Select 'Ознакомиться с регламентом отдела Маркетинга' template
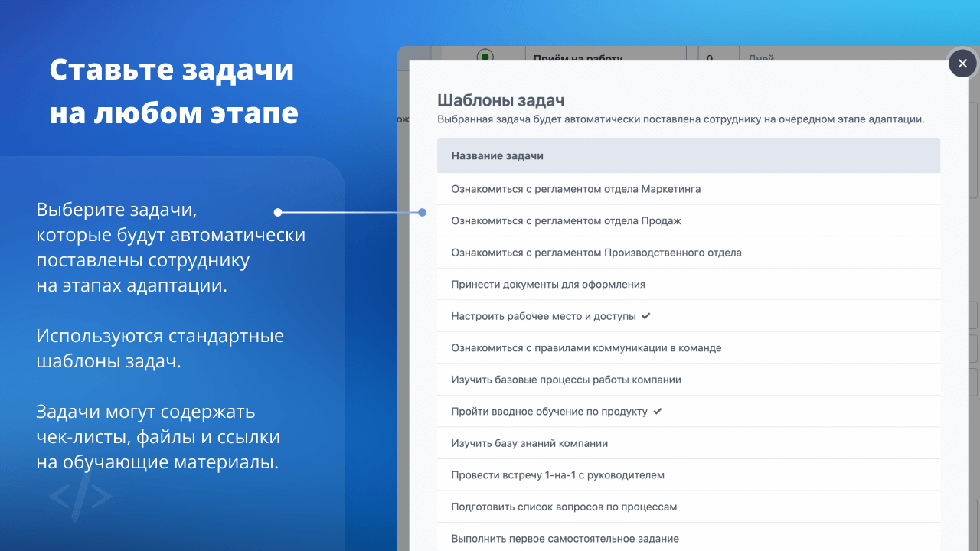 688,189
